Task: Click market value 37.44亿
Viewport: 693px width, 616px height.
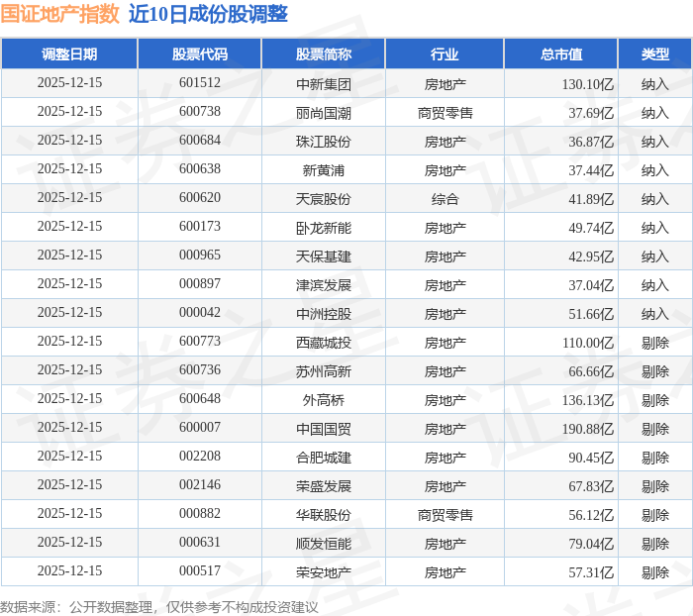Action: [x=591, y=170]
